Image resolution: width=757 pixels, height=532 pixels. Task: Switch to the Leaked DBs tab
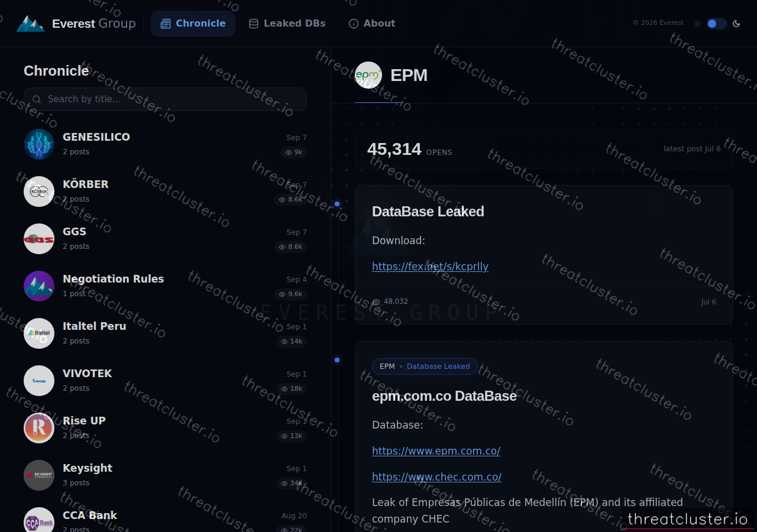[x=287, y=24]
